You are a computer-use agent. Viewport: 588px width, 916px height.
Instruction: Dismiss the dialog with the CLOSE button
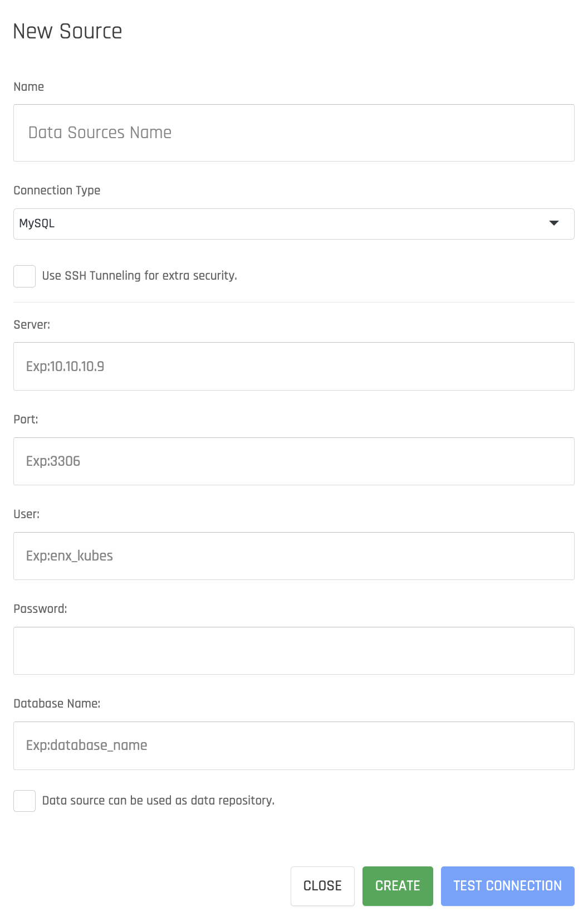point(322,886)
